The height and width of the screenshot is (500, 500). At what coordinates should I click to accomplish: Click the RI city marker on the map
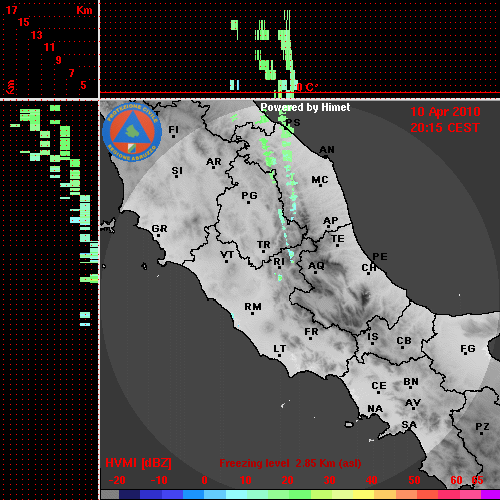pos(280,268)
